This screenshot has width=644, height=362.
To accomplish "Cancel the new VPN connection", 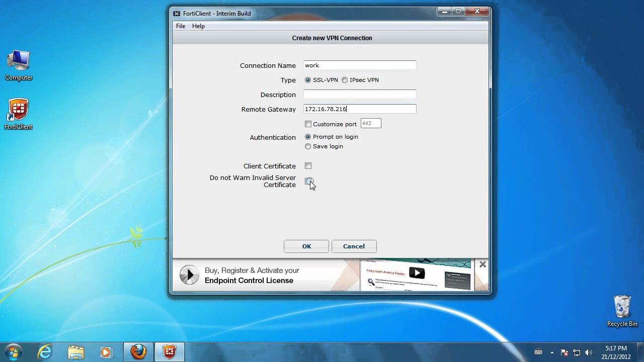I will tap(354, 246).
